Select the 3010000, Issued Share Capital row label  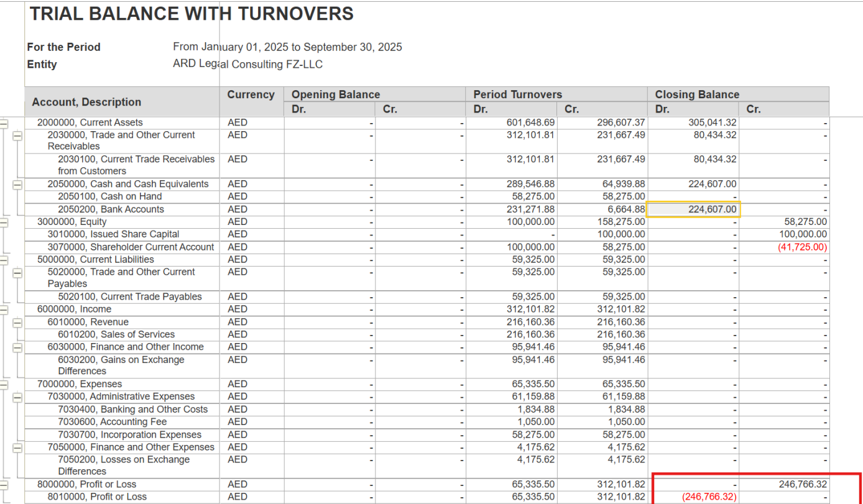pyautogui.click(x=113, y=234)
